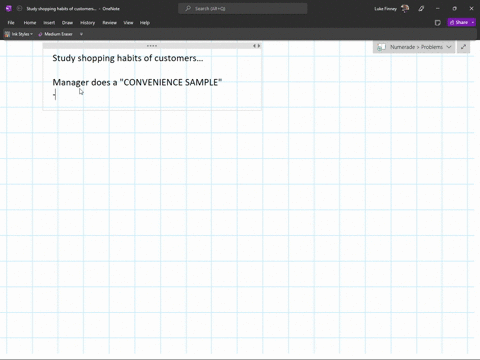Screen dimensions: 480x360
Task: Click the back arrow in the title bar
Action: pyautogui.click(x=19, y=9)
